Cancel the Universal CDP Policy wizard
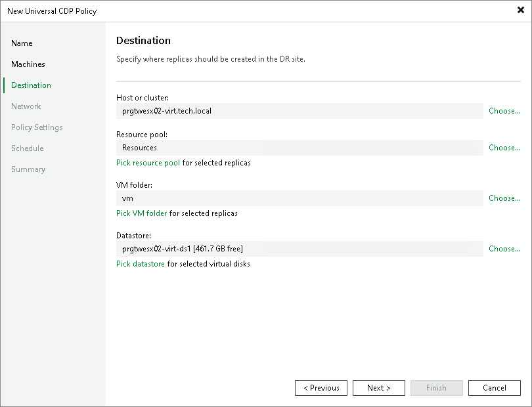Screen dimensions: 532x407 point(495,387)
